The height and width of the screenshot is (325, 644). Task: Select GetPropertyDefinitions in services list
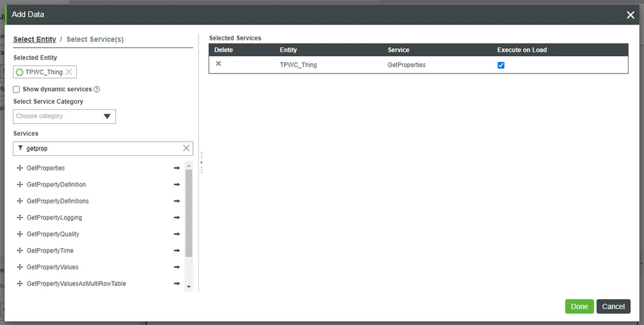click(57, 201)
